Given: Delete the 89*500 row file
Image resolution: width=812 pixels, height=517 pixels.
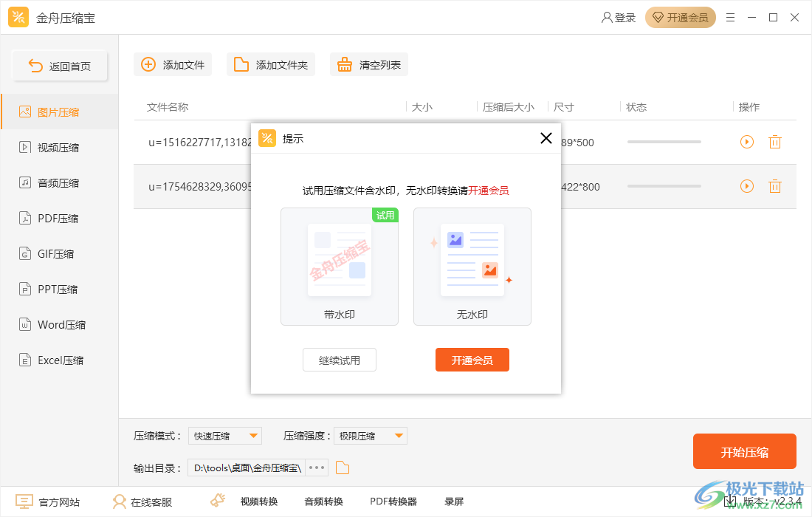Looking at the screenshot, I should [x=774, y=142].
